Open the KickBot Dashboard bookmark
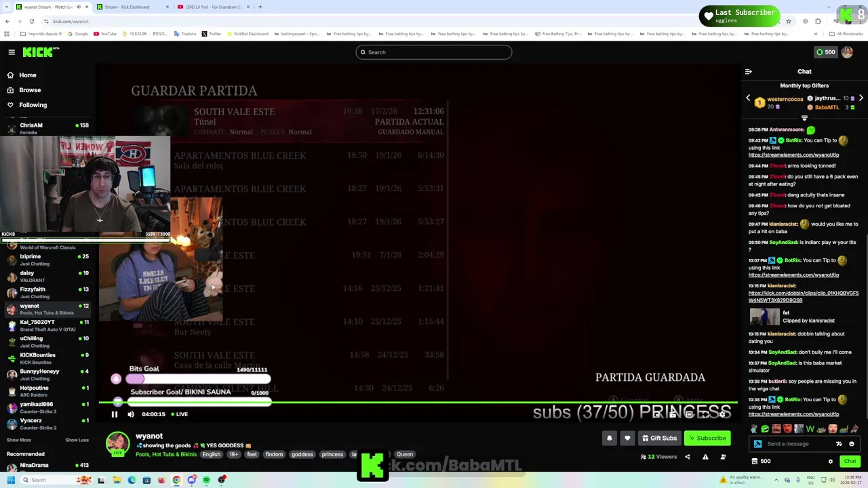Image resolution: width=868 pixels, height=488 pixels. coord(248,34)
